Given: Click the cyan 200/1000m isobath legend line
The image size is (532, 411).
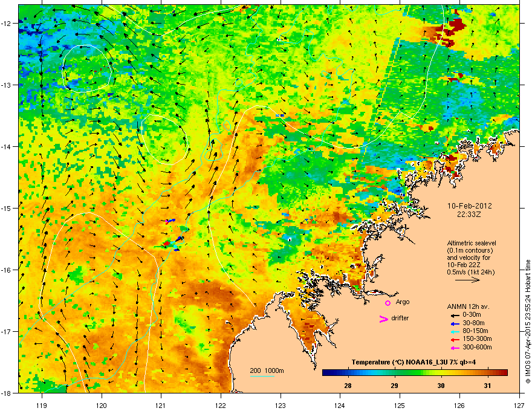Looking at the screenshot, I should point(262,376).
